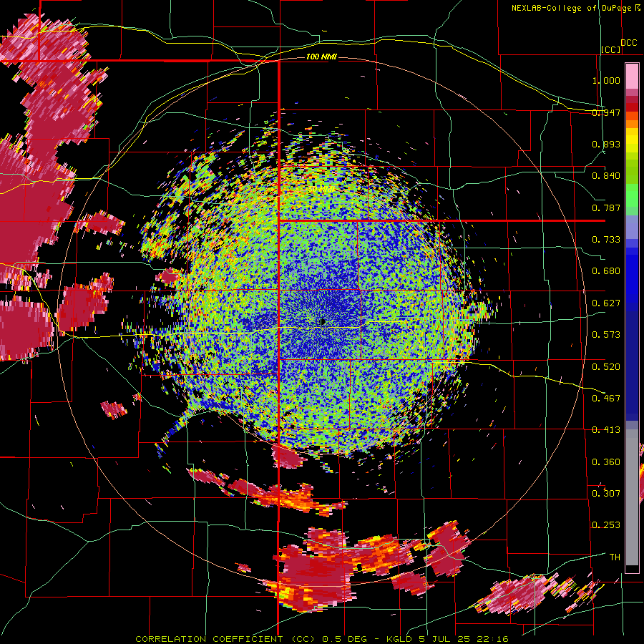Select the 0.253 scale value
This screenshot has width=644, height=644.
[x=606, y=525]
